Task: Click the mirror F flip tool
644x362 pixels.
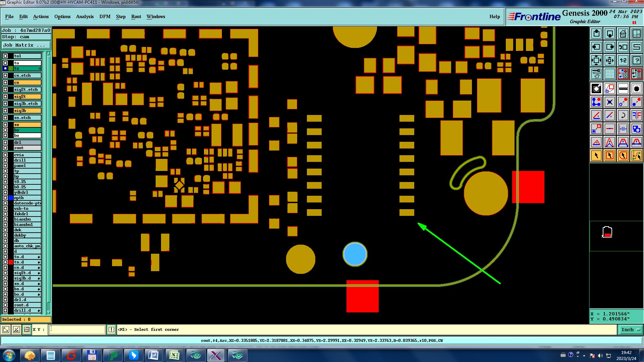Action: coord(636,116)
